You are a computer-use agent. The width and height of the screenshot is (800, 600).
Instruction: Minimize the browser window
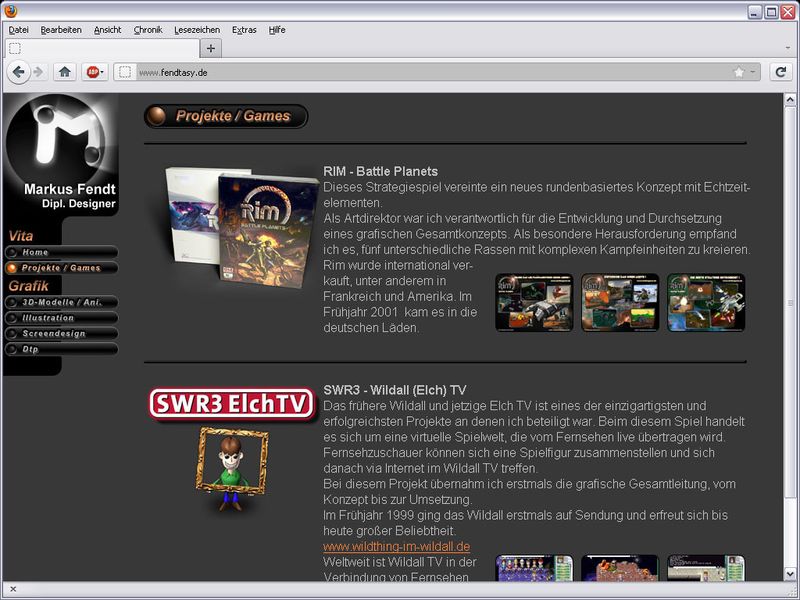tap(755, 12)
